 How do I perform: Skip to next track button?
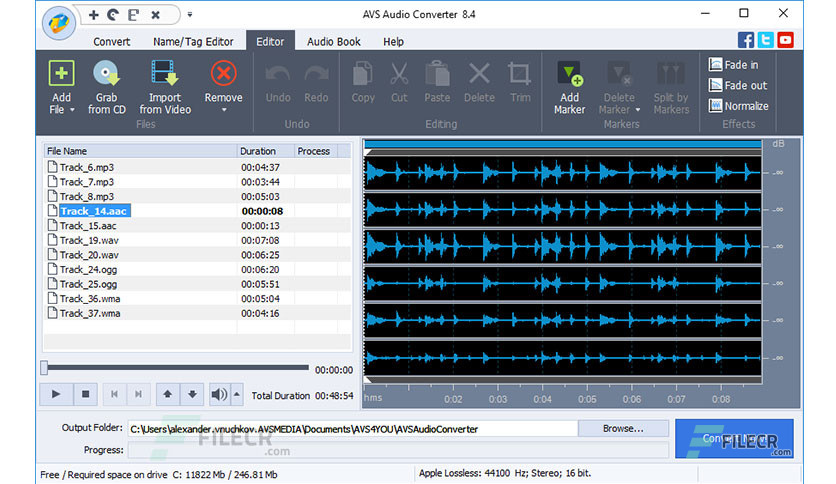[x=138, y=394]
